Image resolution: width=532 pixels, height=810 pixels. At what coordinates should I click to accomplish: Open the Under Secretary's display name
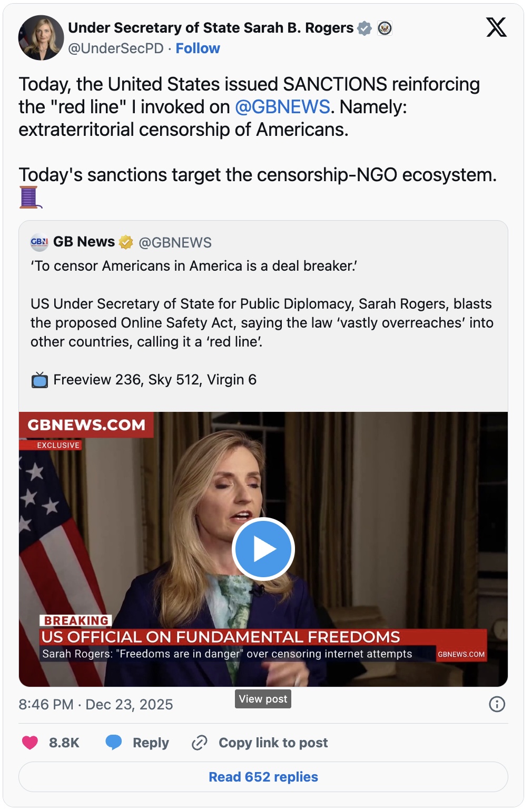pos(211,28)
